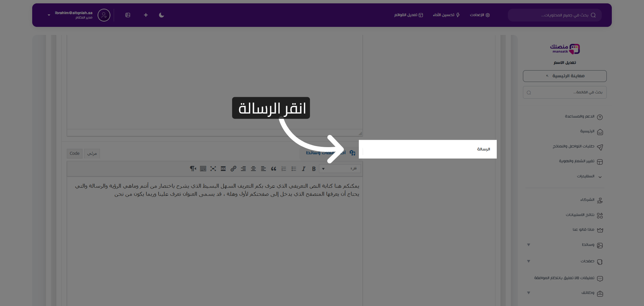Select the italic formatting icon

click(x=304, y=169)
